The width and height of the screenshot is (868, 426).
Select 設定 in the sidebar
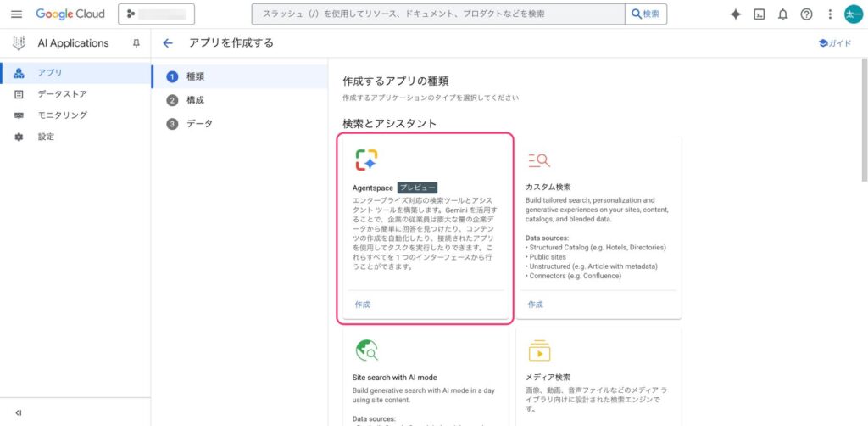click(x=75, y=137)
